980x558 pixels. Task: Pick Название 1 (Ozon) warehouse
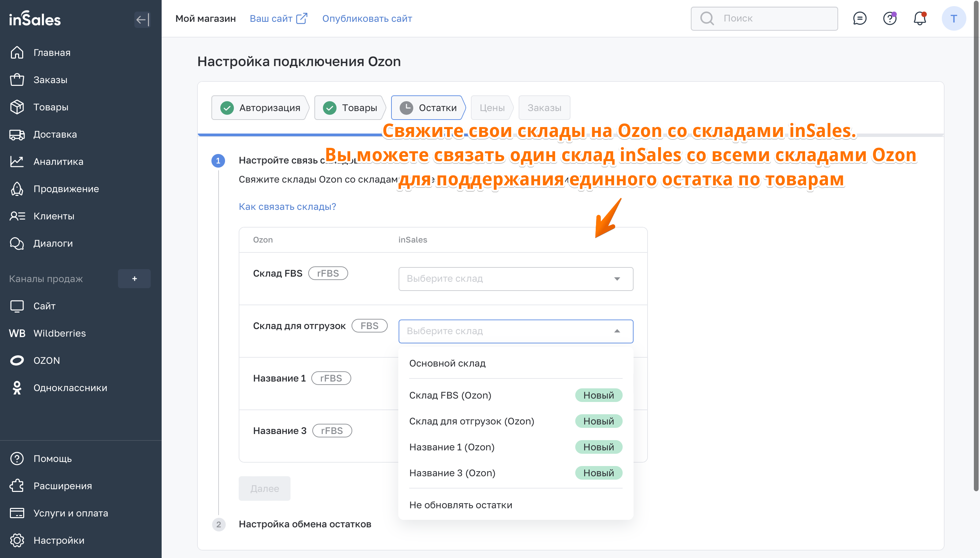coord(452,447)
